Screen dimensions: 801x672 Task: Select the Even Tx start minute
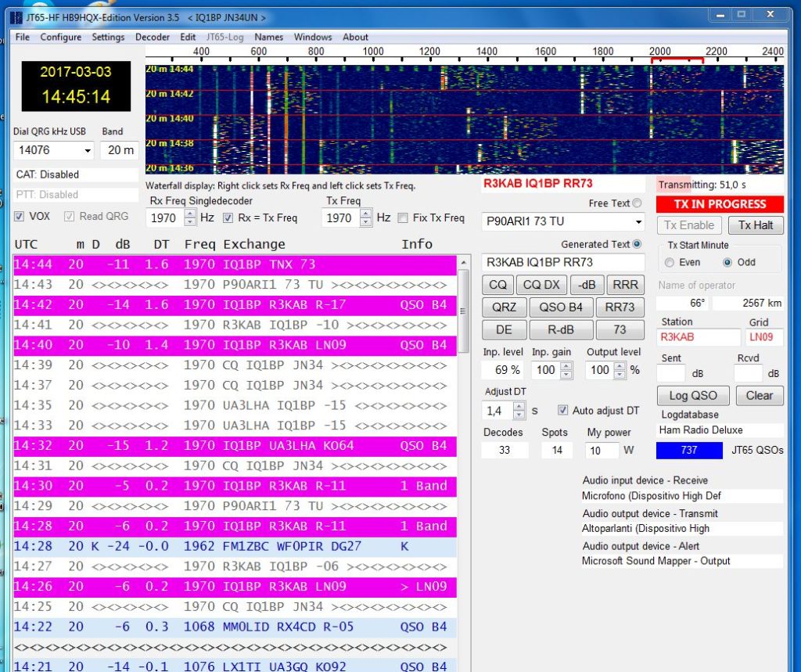(x=668, y=262)
